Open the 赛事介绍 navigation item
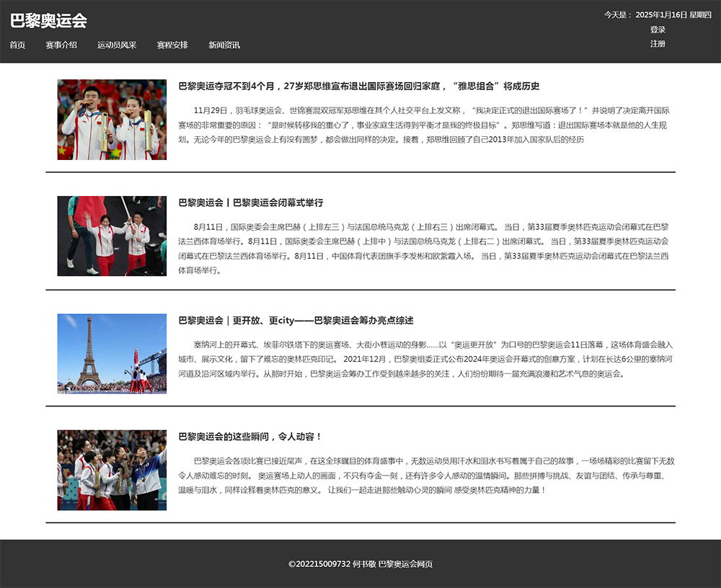This screenshot has height=588, width=721. click(x=61, y=45)
